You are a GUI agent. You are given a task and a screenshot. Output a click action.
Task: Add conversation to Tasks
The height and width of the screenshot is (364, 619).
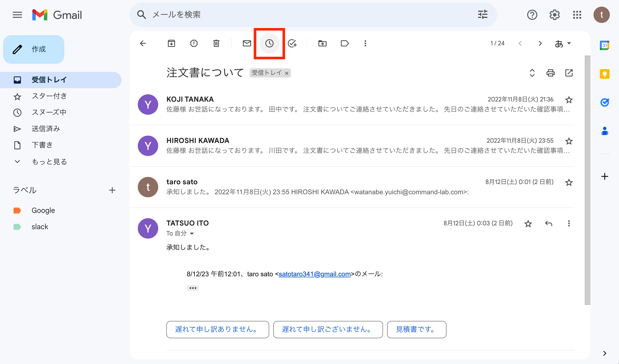click(292, 43)
